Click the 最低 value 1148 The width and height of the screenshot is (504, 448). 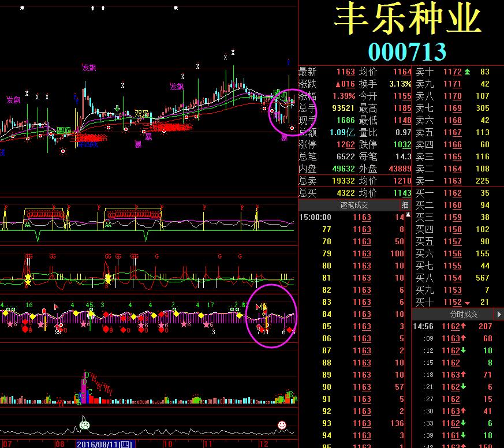tap(402, 121)
